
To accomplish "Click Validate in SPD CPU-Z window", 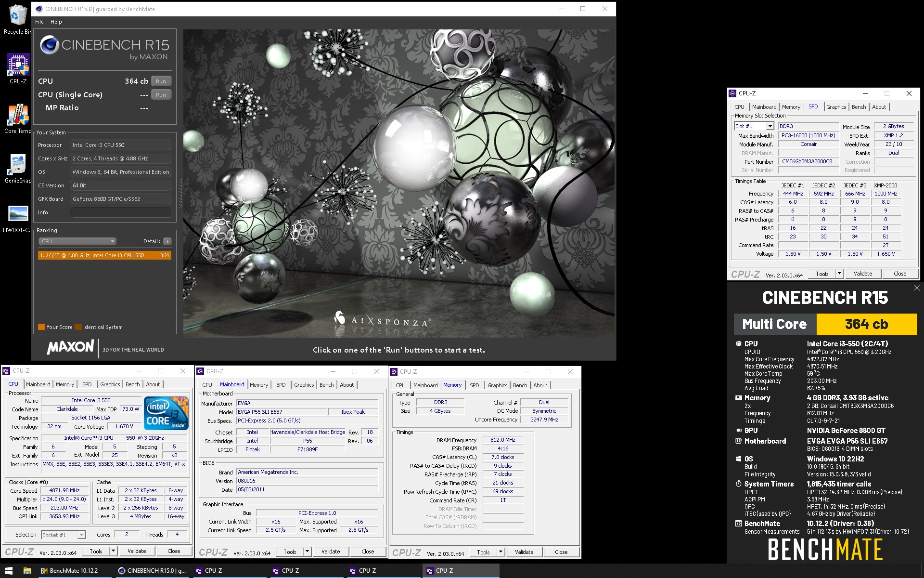I will pyautogui.click(x=863, y=274).
